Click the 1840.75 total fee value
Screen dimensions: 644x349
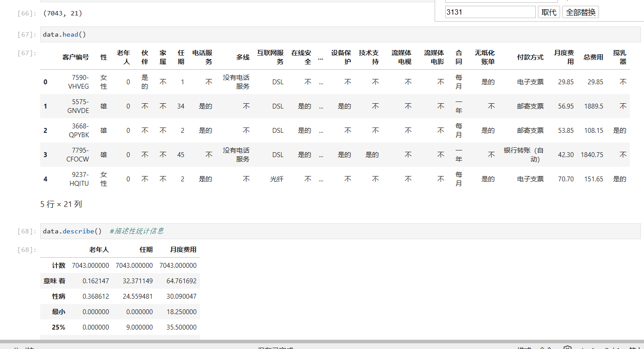592,155
